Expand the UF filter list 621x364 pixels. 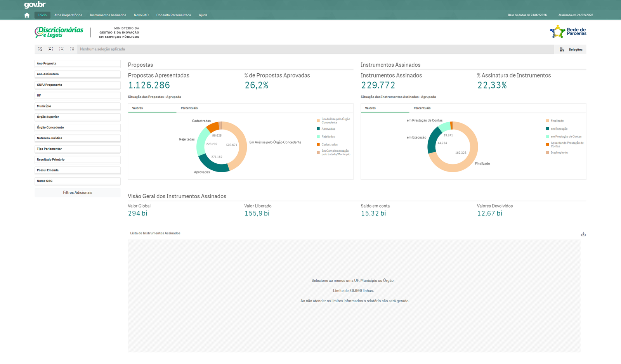(x=78, y=95)
